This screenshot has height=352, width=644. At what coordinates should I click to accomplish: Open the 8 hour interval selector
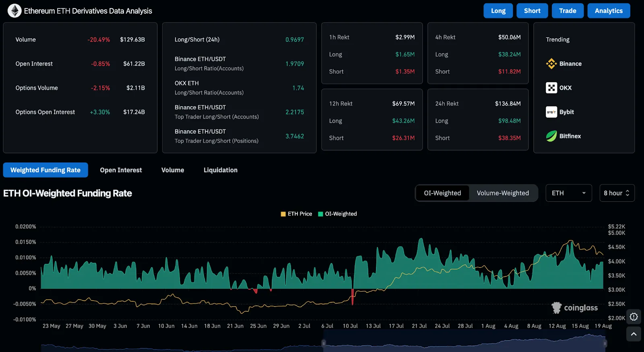click(617, 193)
